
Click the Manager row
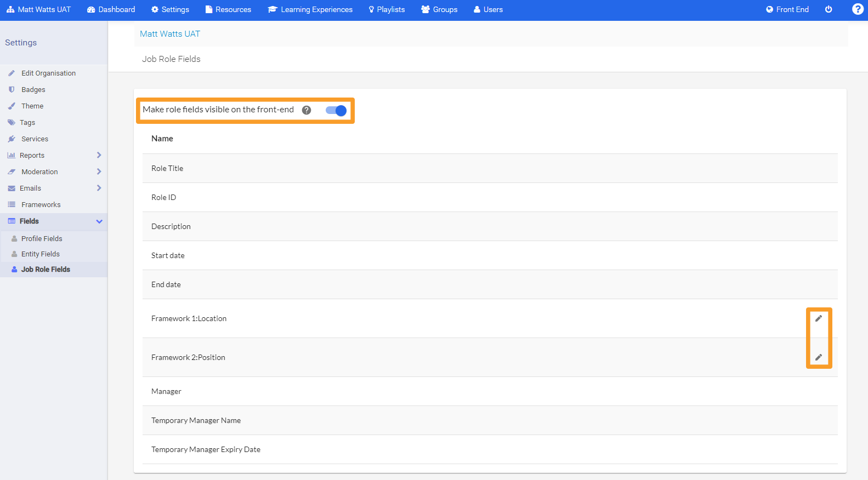[x=490, y=391]
